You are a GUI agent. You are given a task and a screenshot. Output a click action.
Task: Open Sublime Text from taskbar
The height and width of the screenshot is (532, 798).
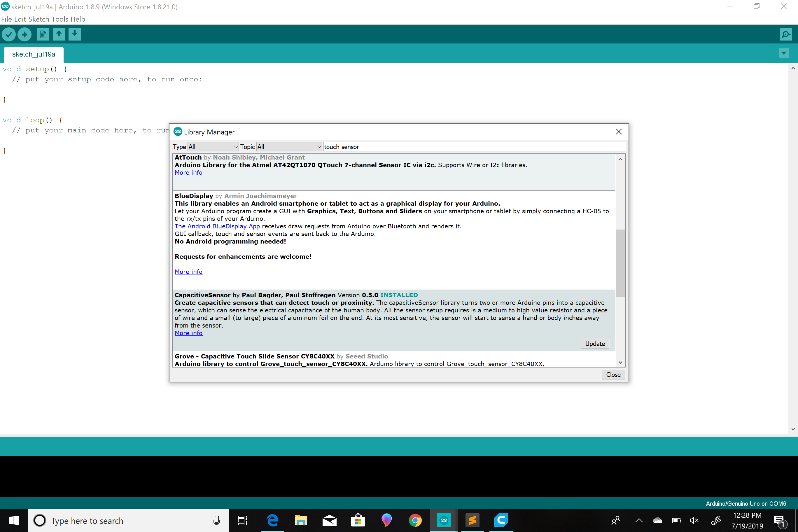tap(472, 520)
